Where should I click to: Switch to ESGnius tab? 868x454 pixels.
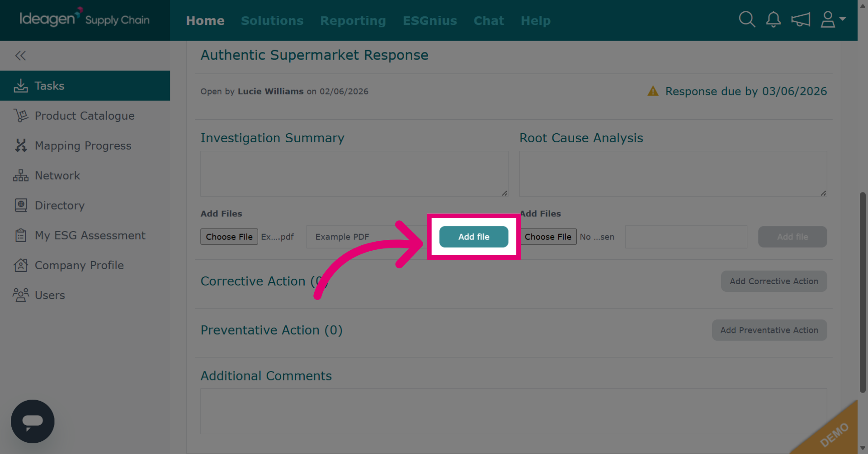coord(430,20)
